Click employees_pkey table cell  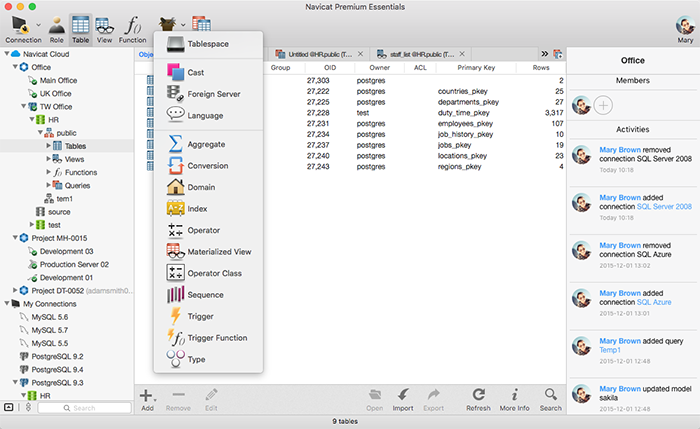pos(465,124)
